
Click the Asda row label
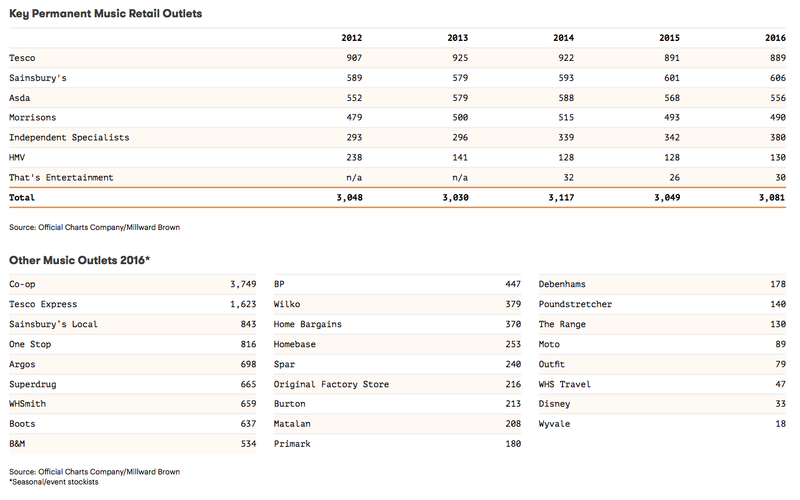[19, 98]
